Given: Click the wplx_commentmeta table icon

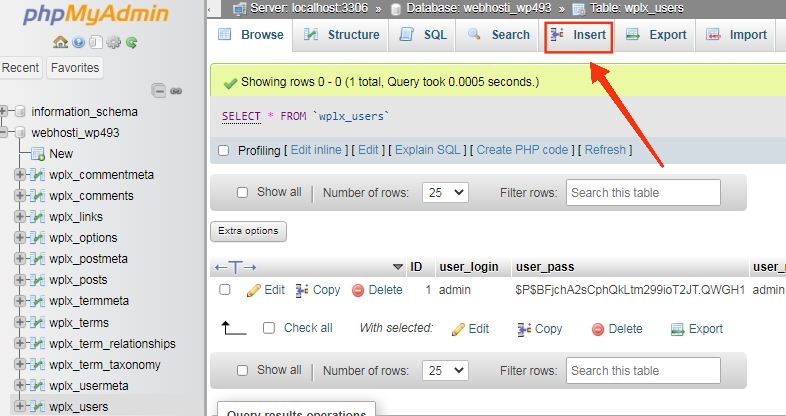Looking at the screenshot, I should [x=37, y=174].
